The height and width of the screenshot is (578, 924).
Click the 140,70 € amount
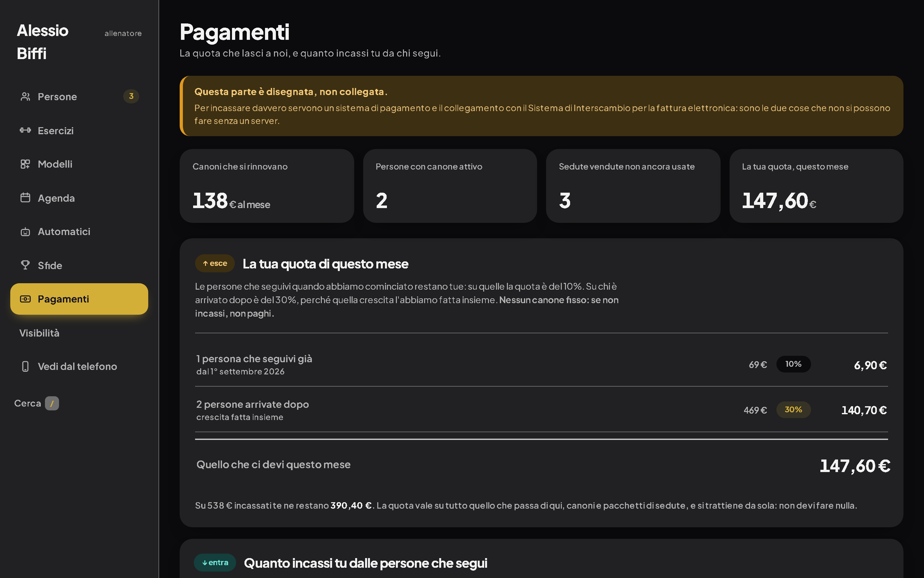864,410
